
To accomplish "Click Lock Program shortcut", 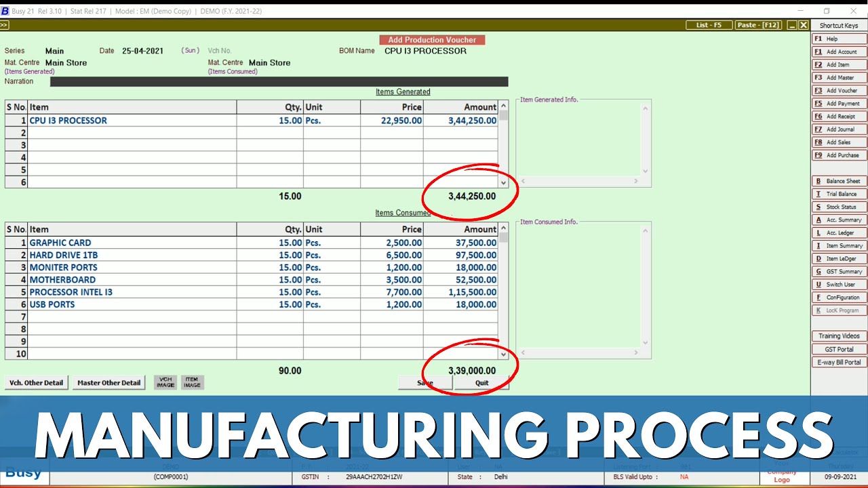I will [x=839, y=310].
